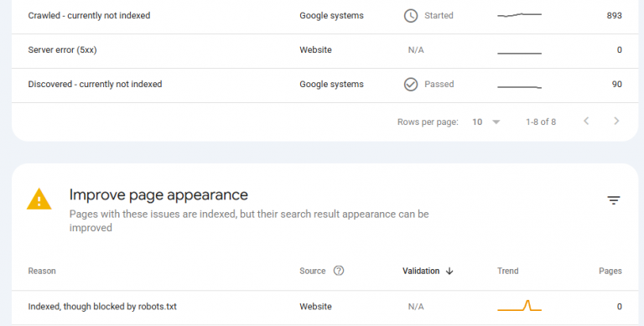Open Crawled - currently not indexed row
The height and width of the screenshot is (326, 644).
[x=325, y=16]
